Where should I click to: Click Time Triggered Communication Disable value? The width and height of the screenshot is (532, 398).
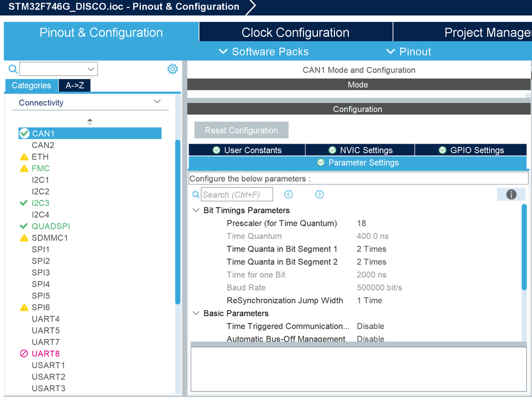[x=371, y=326]
